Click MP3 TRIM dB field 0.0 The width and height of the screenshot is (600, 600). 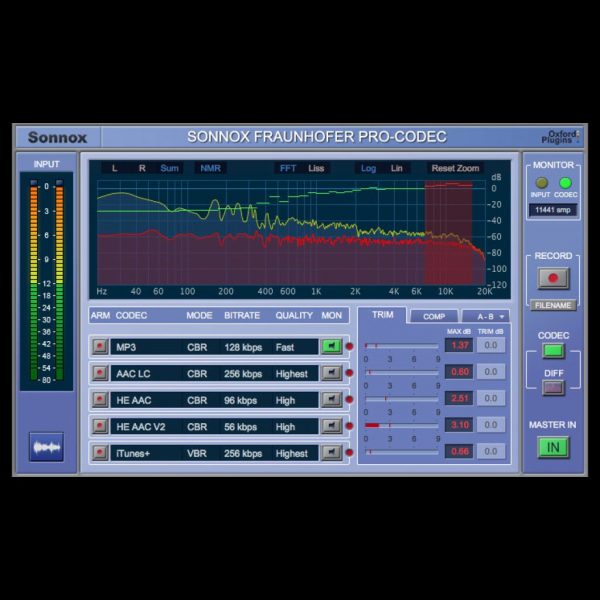coord(491,345)
